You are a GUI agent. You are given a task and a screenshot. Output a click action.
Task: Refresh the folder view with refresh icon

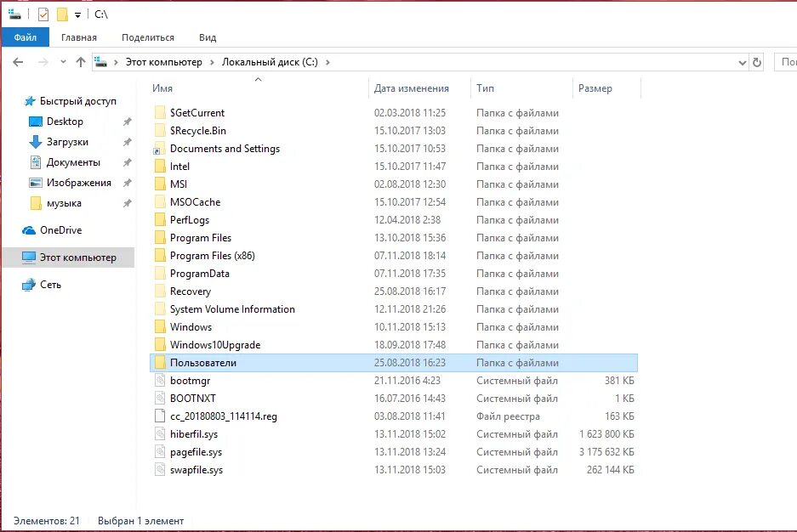coord(757,62)
